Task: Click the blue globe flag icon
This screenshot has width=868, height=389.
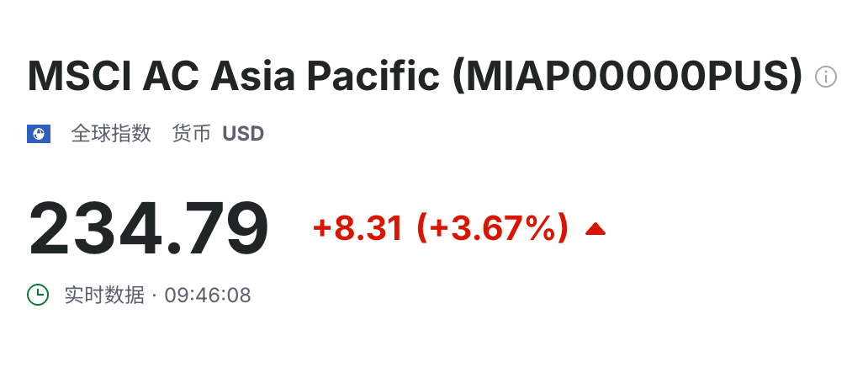Action: coord(39,134)
